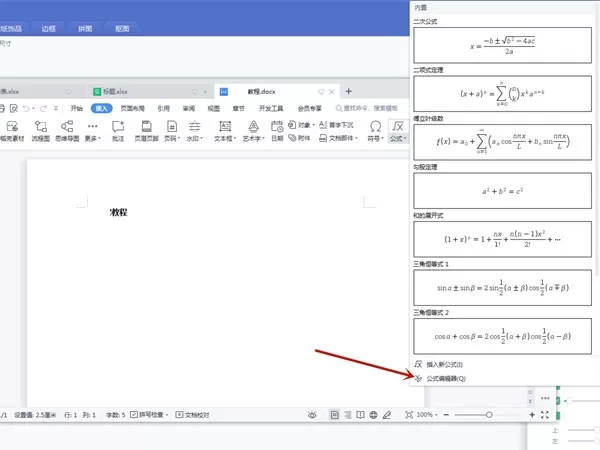Open web layout view globe icon

[x=373, y=415]
